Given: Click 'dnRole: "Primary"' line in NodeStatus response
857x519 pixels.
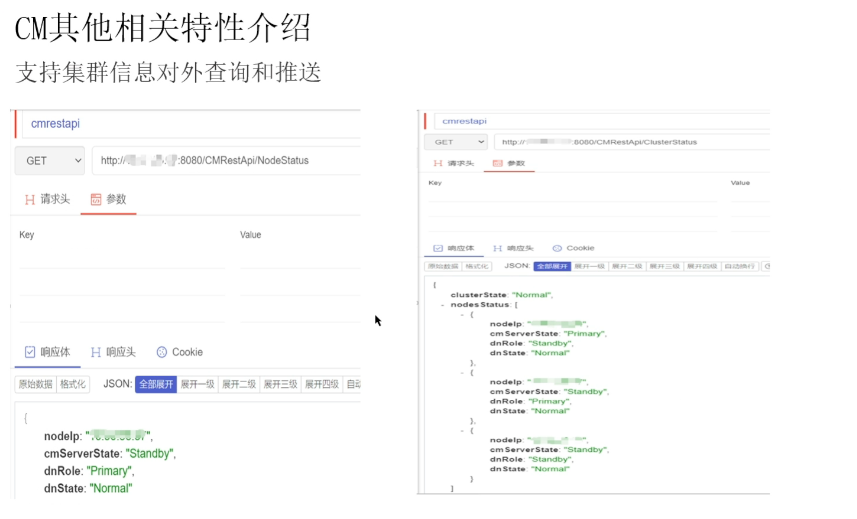Looking at the screenshot, I should coord(89,471).
